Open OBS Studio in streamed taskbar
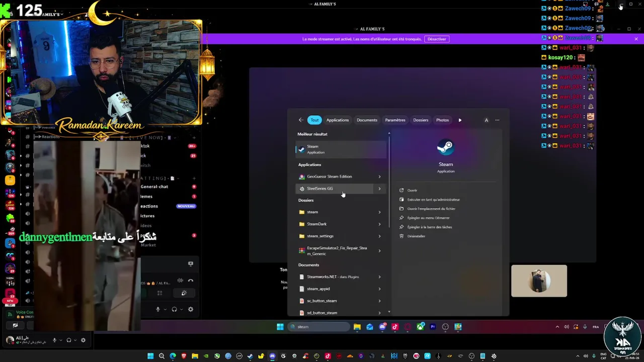Image resolution: width=644 pixels, height=362 pixels. click(445, 327)
